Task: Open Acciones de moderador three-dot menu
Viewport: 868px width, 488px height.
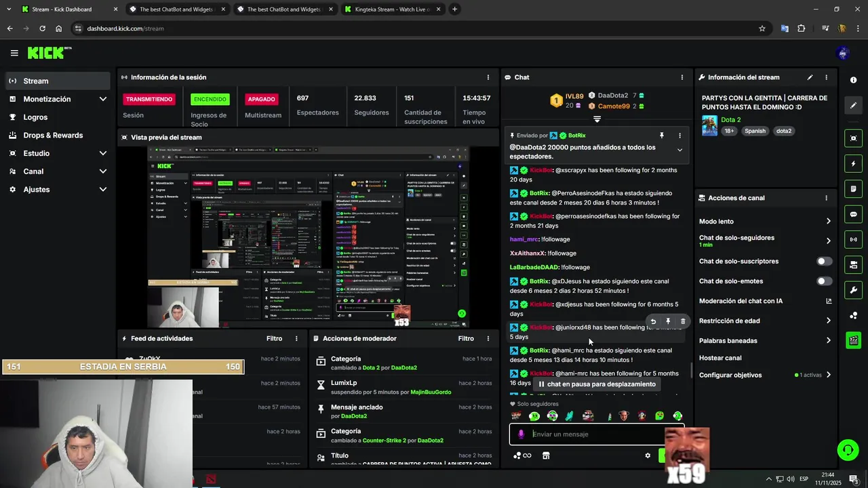Action: tap(488, 339)
